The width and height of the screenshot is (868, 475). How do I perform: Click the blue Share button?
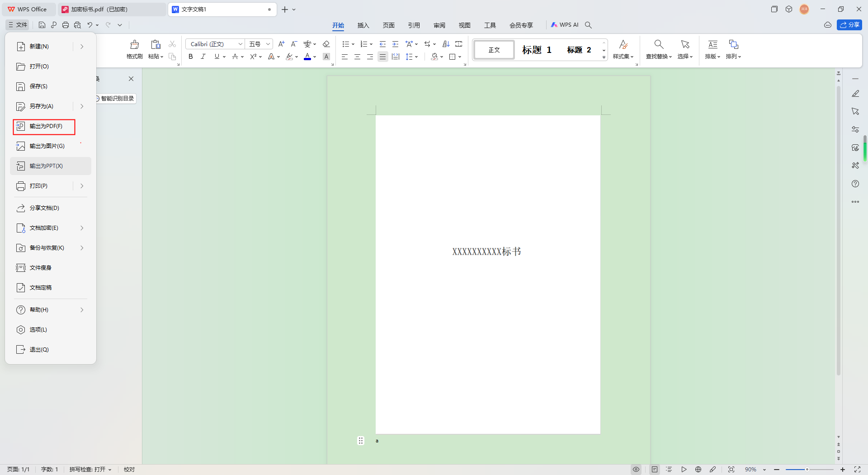pyautogui.click(x=849, y=25)
